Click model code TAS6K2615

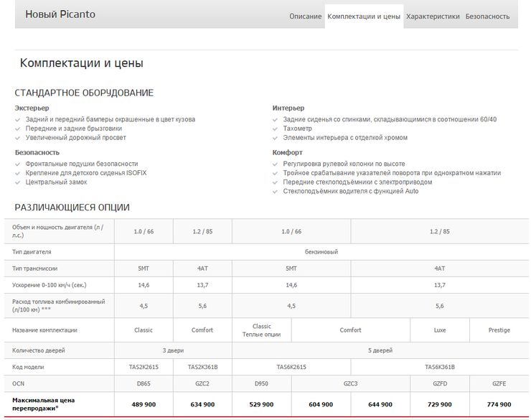pos(291,367)
